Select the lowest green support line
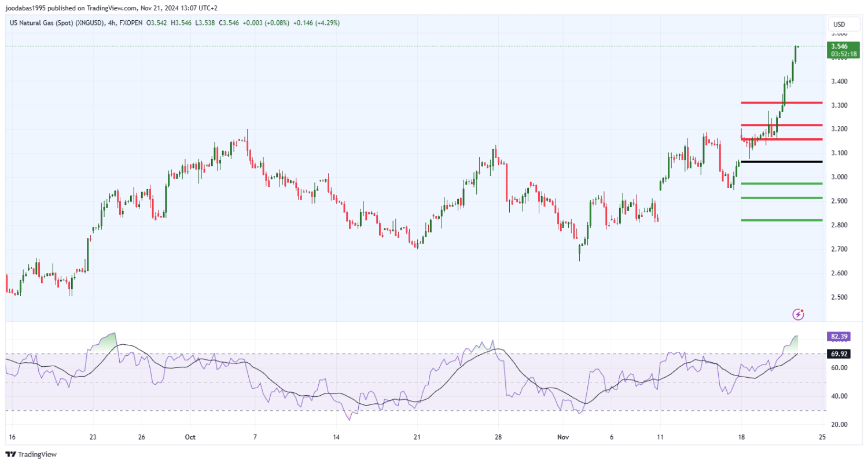This screenshot has height=464, width=868. coord(781,220)
